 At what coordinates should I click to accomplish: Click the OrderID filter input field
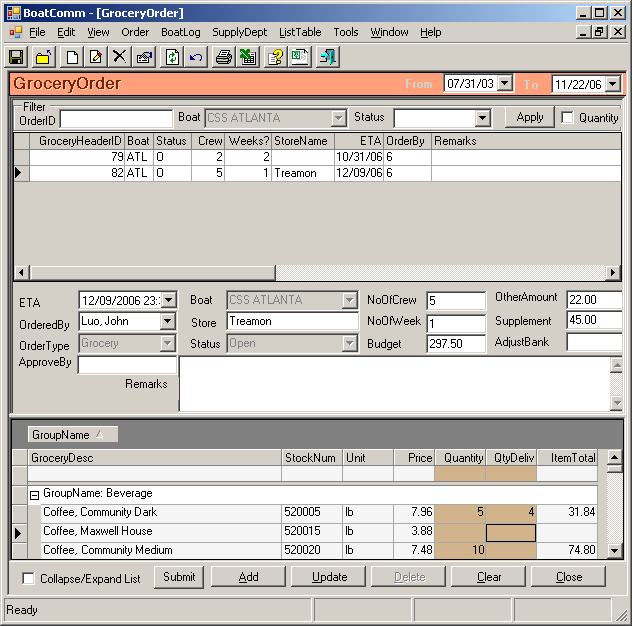(x=116, y=119)
